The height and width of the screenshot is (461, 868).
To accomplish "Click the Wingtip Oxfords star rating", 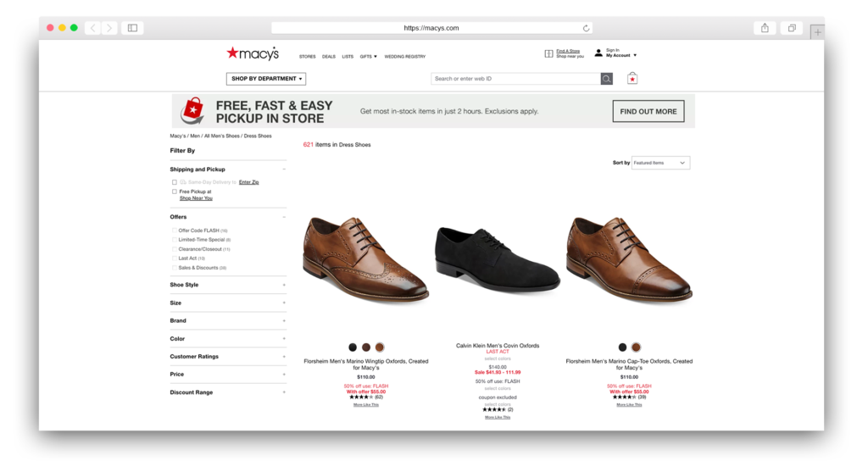I will [x=361, y=397].
